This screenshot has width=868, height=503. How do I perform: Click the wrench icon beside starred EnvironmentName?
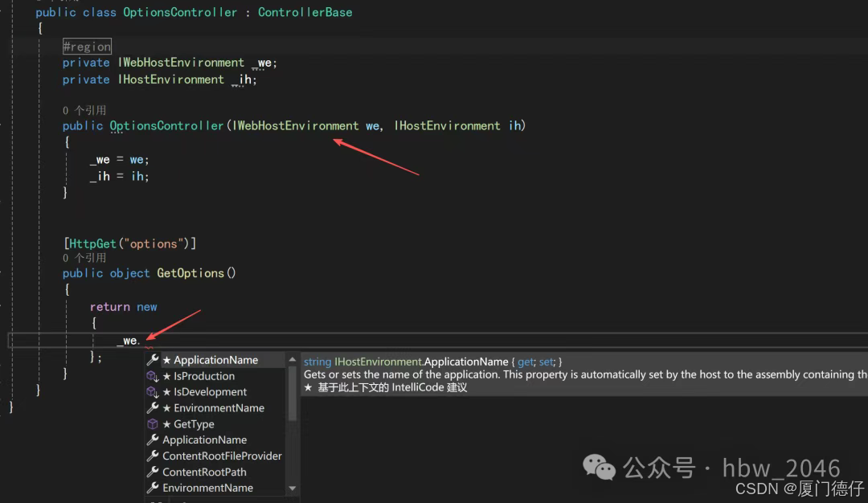152,408
